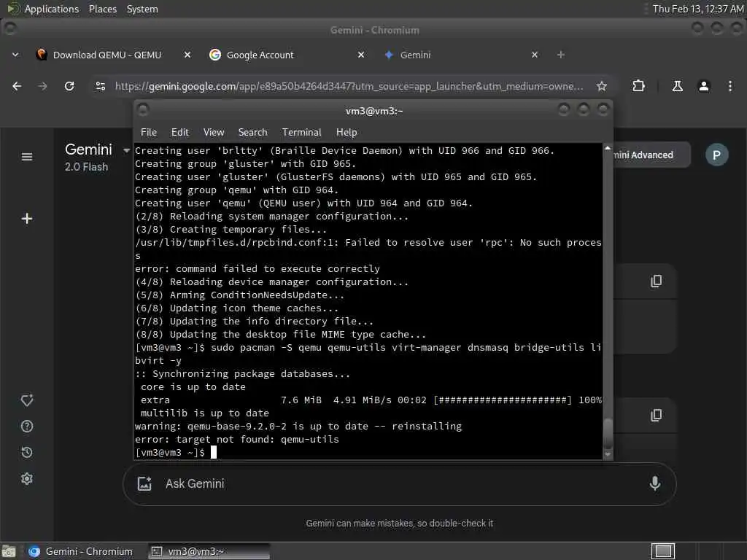Viewport: 747px width, 560px height.
Task: Start a new chat with plus icon
Action: point(27,219)
